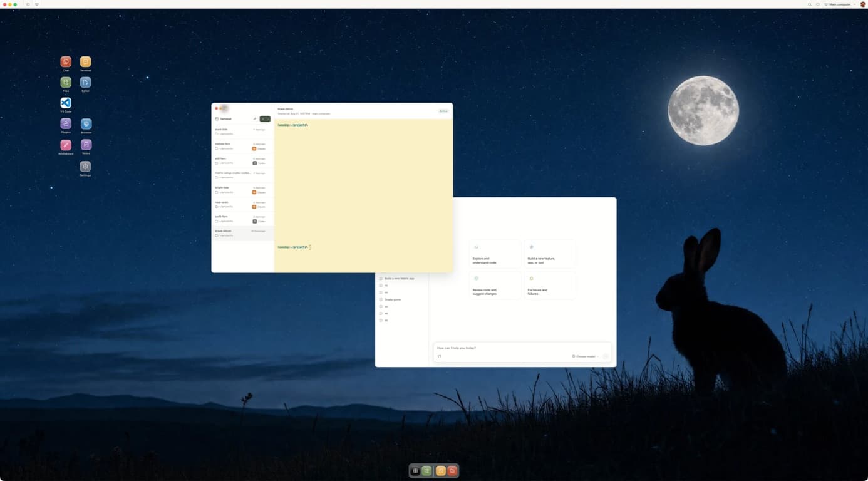
Task: Open the Whiteboard desktop icon
Action: [66, 145]
